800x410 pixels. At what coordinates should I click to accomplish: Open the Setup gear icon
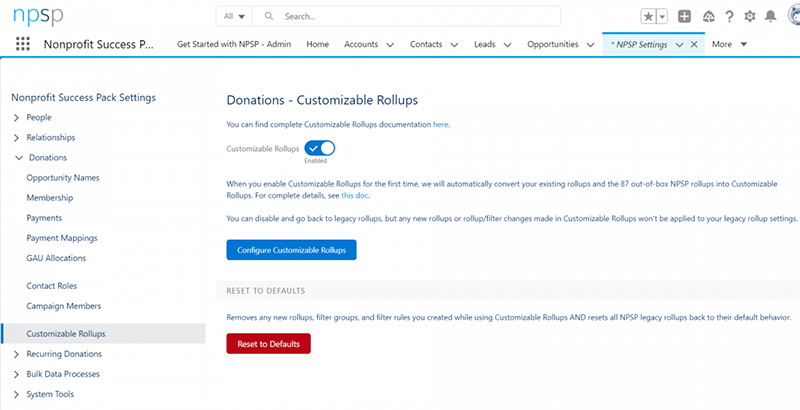coord(749,16)
